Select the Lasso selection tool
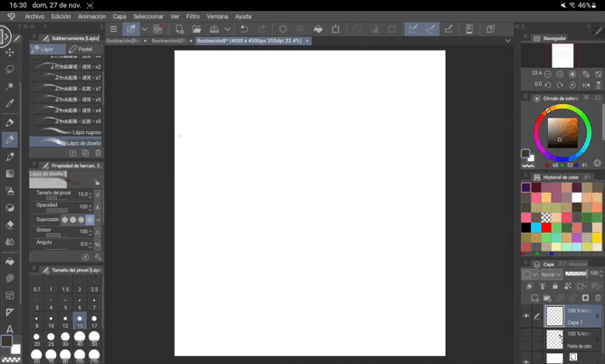This screenshot has height=364, width=605. point(10,70)
